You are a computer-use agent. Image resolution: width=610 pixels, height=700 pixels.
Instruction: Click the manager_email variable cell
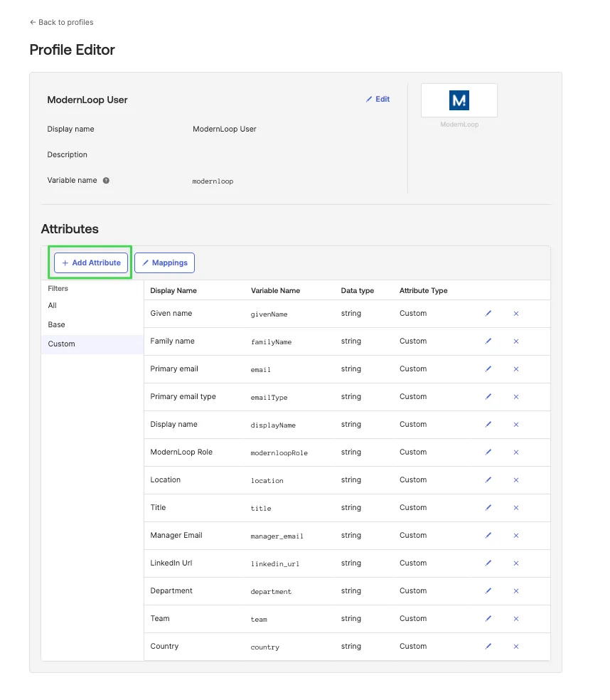(277, 536)
